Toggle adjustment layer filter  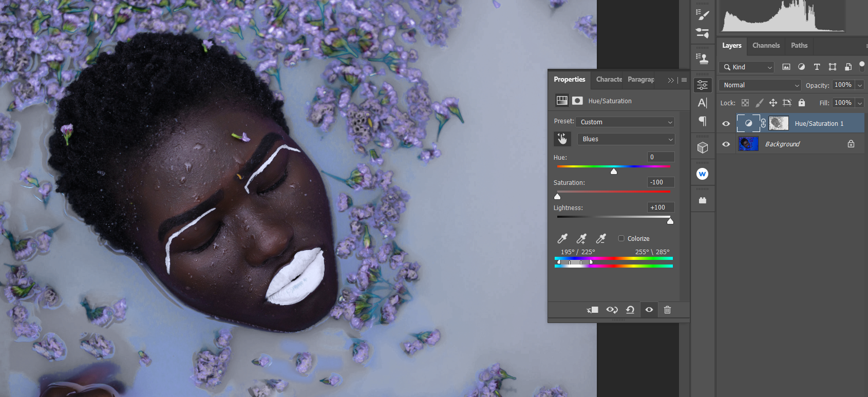[801, 67]
